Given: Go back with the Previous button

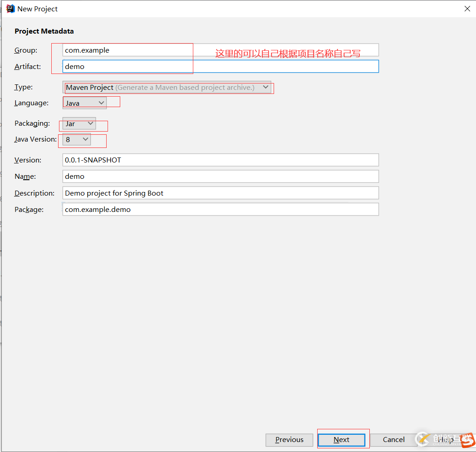Looking at the screenshot, I should point(289,440).
